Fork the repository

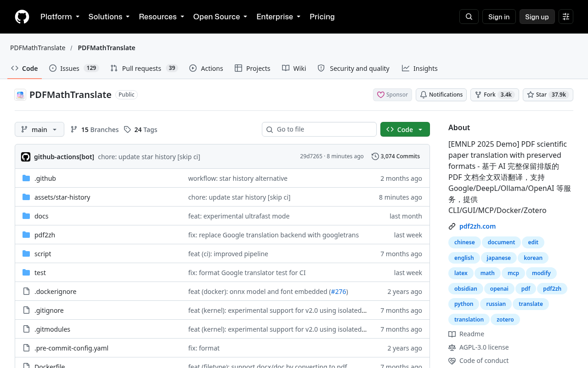495,95
